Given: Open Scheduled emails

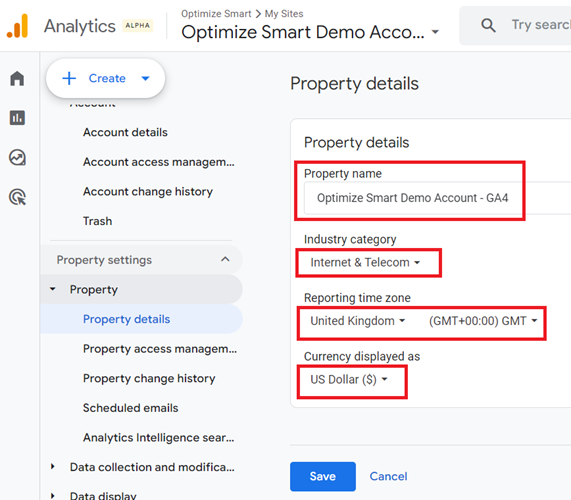Looking at the screenshot, I should pos(131,408).
